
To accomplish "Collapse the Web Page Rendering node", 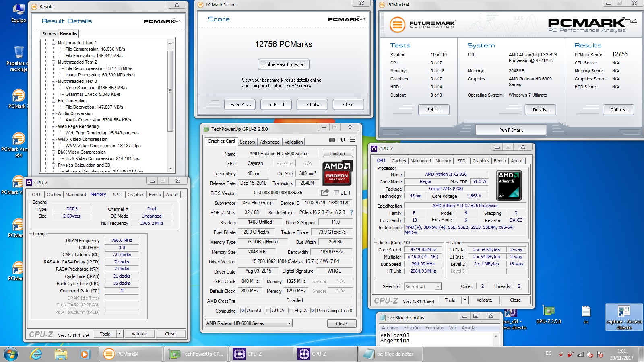I will pos(54,126).
